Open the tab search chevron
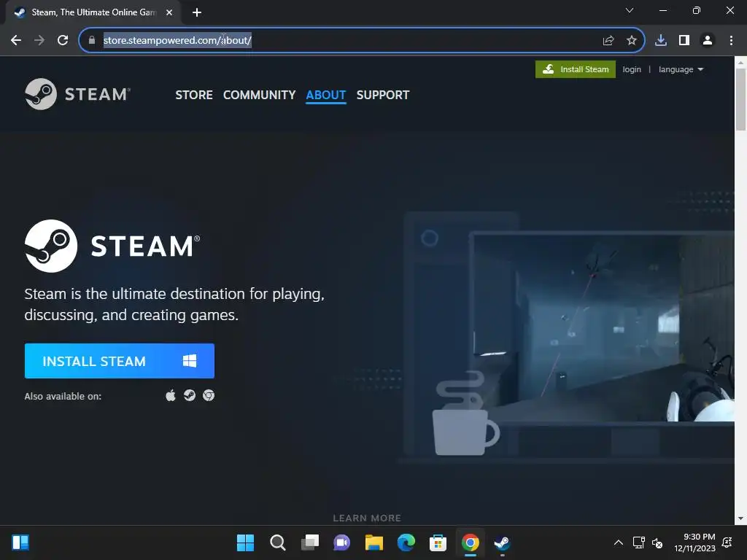The image size is (747, 560). pos(630,10)
